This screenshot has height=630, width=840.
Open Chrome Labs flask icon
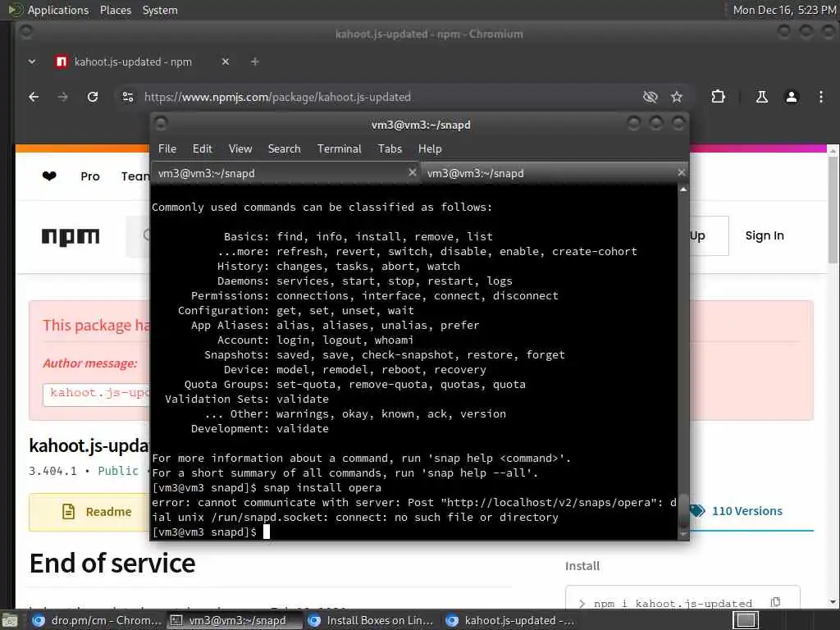[761, 97]
